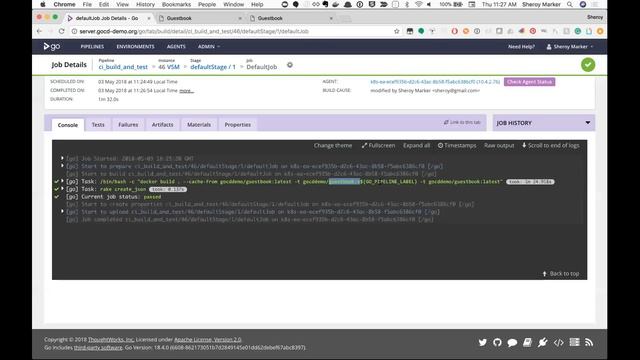This screenshot has height=360, width=640.
Task: Click the agent hostname link
Action: [x=435, y=82]
